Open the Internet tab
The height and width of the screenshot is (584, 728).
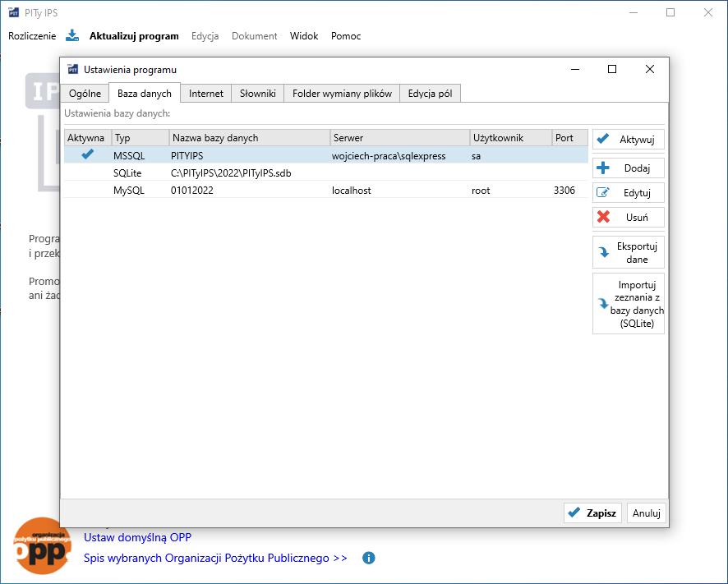click(x=206, y=94)
